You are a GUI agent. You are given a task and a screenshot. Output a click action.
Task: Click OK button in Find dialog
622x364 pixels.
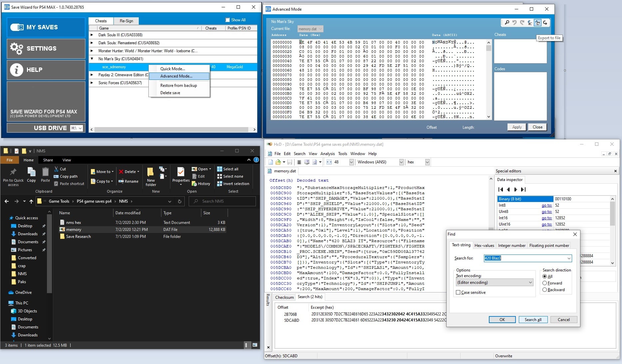click(x=502, y=320)
